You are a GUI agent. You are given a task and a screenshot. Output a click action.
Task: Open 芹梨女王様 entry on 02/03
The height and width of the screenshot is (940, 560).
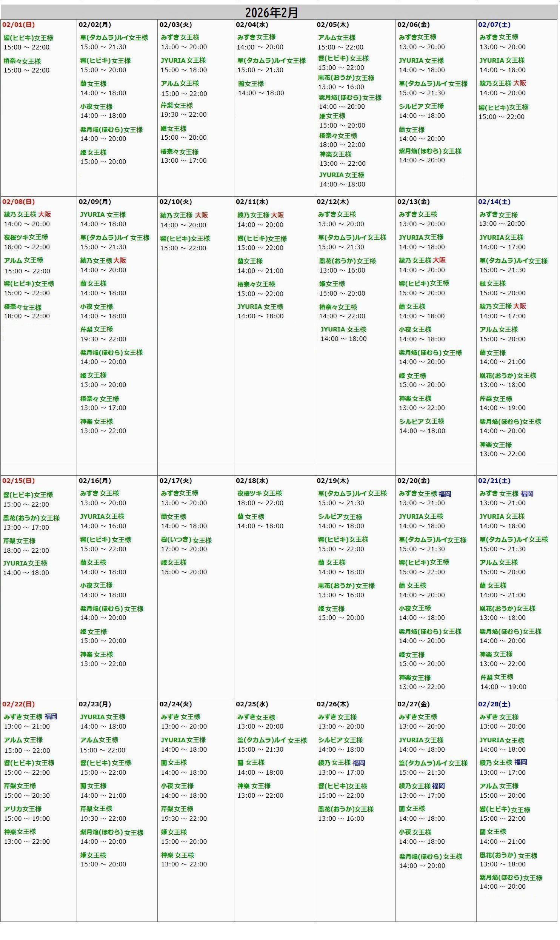click(x=177, y=106)
